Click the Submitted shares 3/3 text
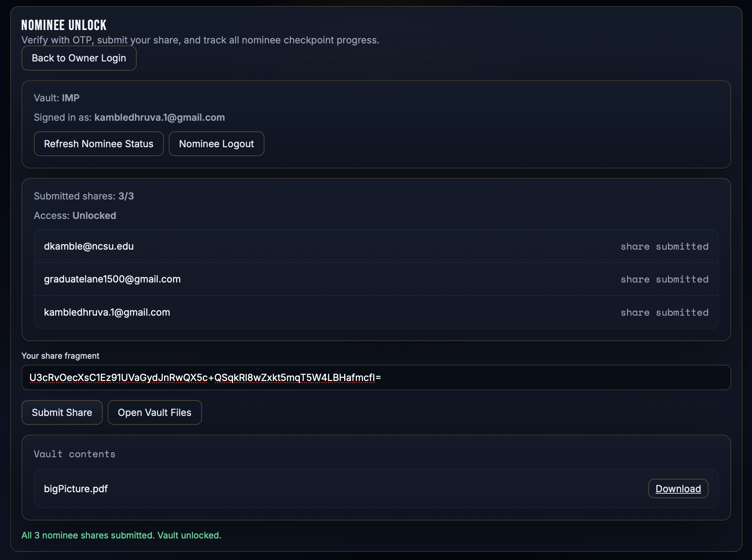Screen dimensions: 752x560 coord(84,196)
